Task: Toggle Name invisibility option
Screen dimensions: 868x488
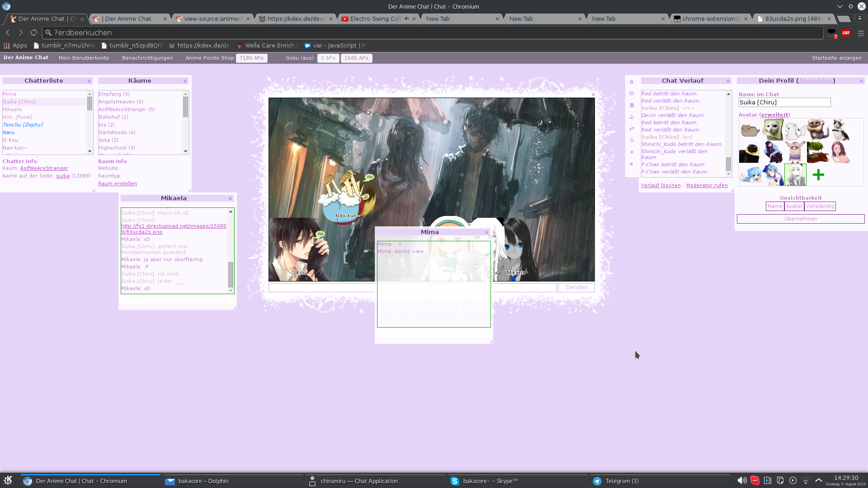Action: click(775, 206)
